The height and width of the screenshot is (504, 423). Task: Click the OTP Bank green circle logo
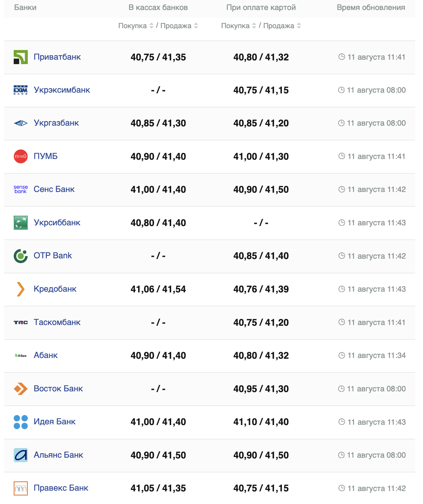click(x=21, y=256)
